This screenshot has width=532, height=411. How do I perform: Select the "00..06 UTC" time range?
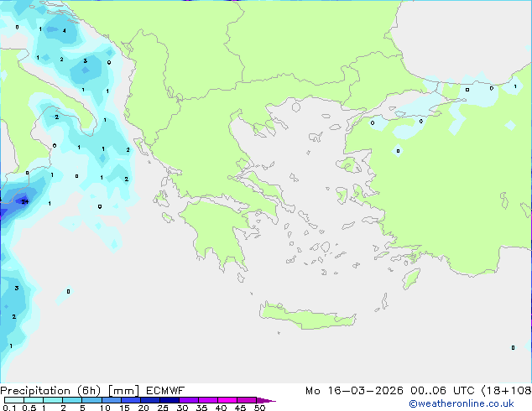pyautogui.click(x=441, y=391)
